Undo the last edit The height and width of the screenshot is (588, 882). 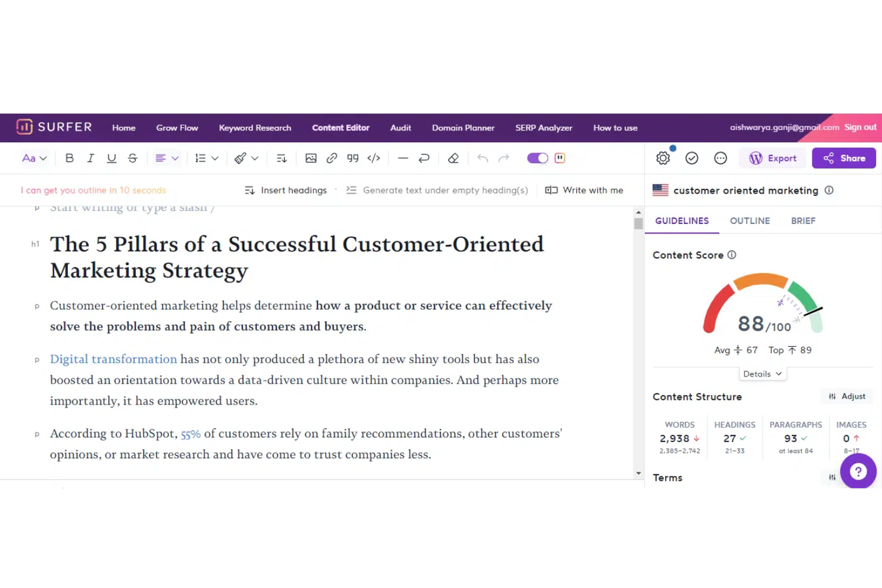[483, 158]
